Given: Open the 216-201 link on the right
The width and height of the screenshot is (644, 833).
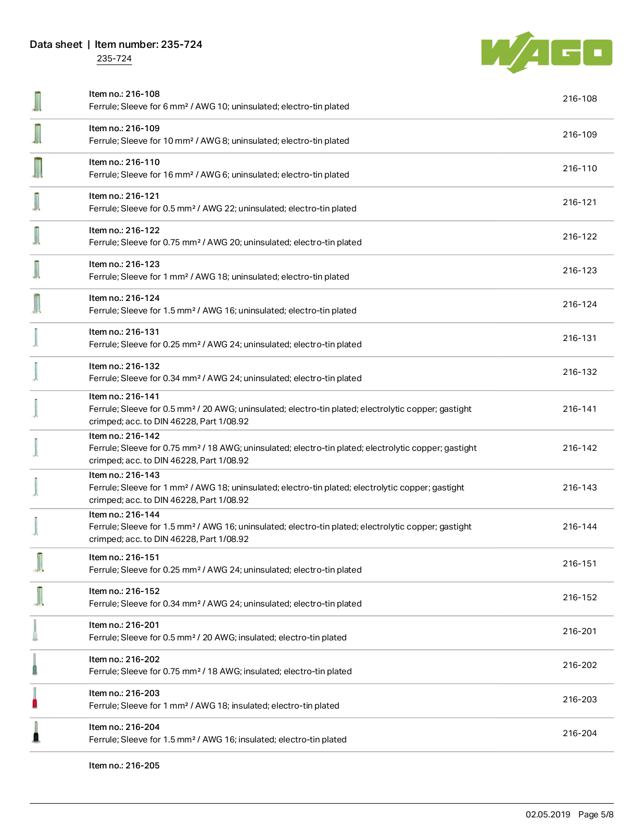Looking at the screenshot, I should coord(579,632).
